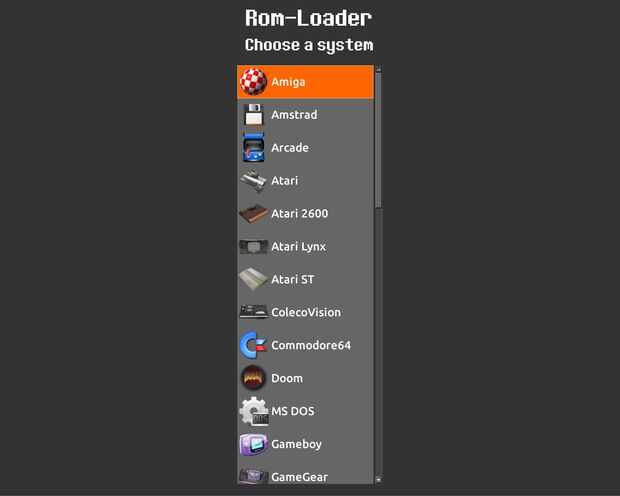This screenshot has height=496, width=620.
Task: Click the scrollbar thumb of system list
Action: tap(378, 140)
